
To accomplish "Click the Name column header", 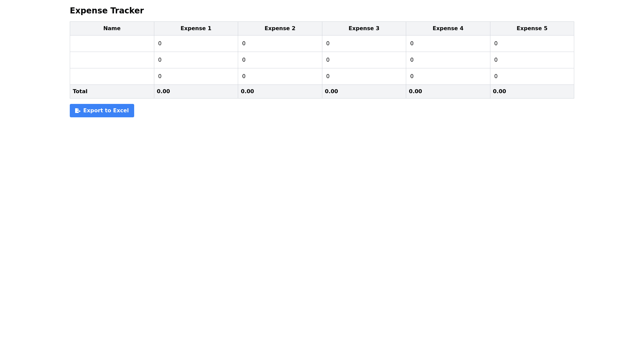I will pos(112,28).
